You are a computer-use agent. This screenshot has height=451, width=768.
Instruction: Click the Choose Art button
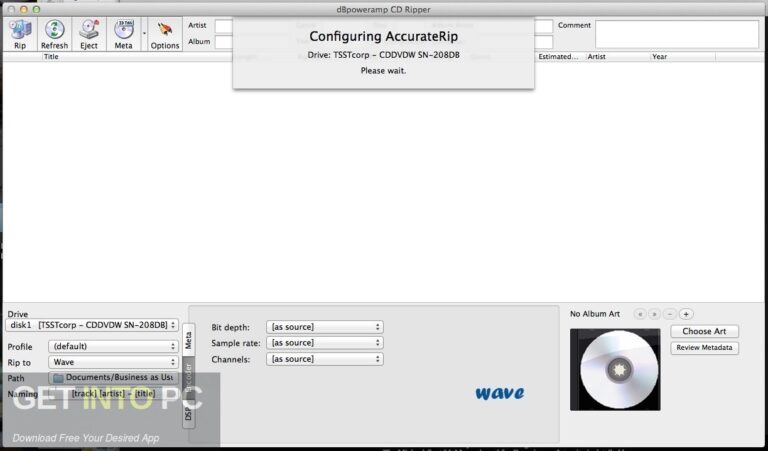704,332
